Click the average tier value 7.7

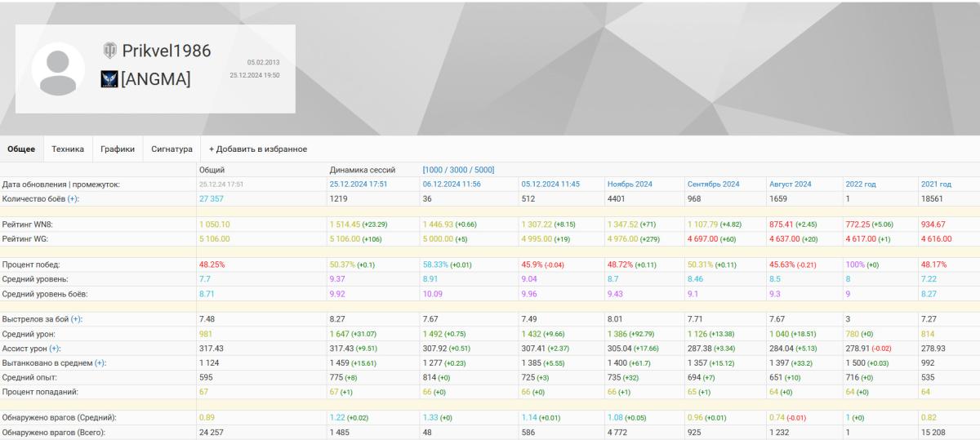(x=204, y=278)
